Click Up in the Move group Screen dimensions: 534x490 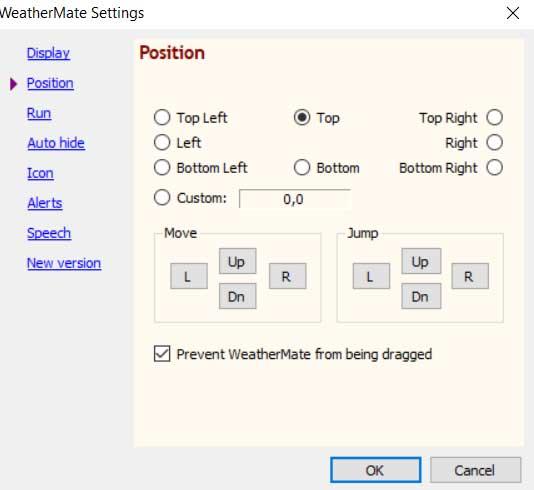tap(237, 261)
